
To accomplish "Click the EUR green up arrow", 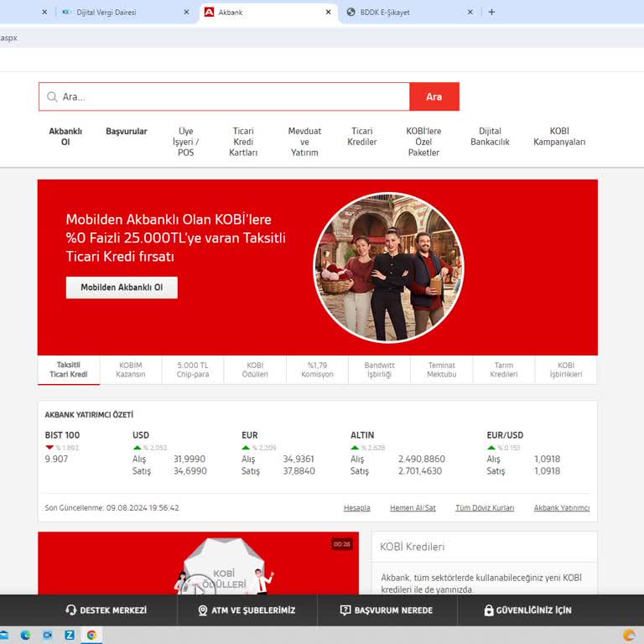I will 246,447.
